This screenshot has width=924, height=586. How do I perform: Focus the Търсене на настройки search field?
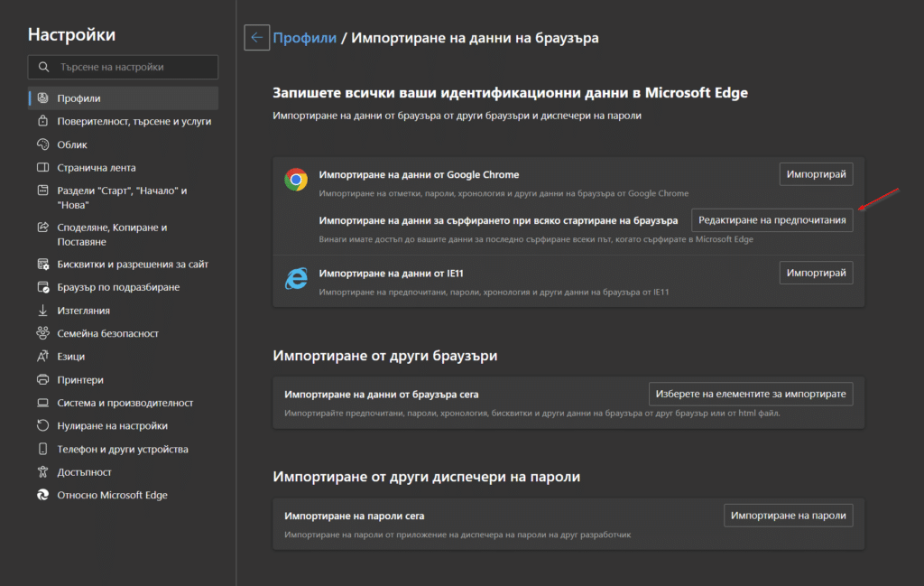tap(123, 67)
